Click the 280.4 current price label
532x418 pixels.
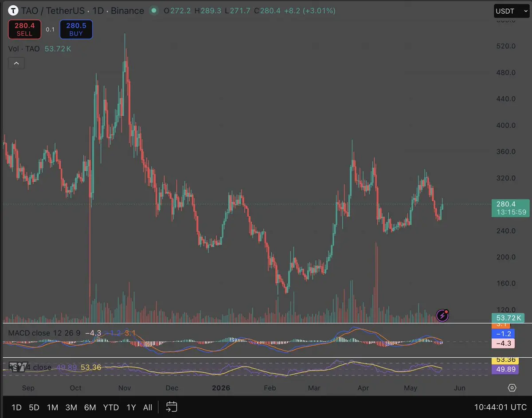click(x=507, y=204)
